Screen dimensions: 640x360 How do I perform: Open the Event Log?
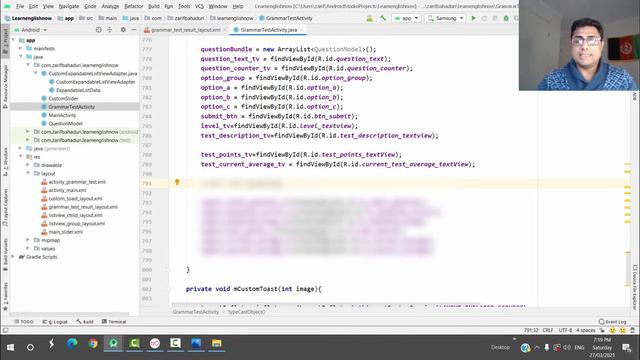click(612, 322)
